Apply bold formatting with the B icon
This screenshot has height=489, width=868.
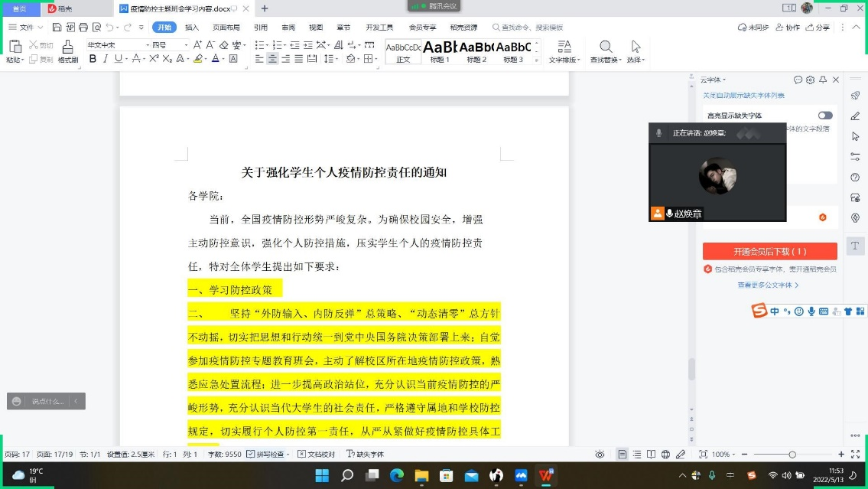[x=93, y=59]
